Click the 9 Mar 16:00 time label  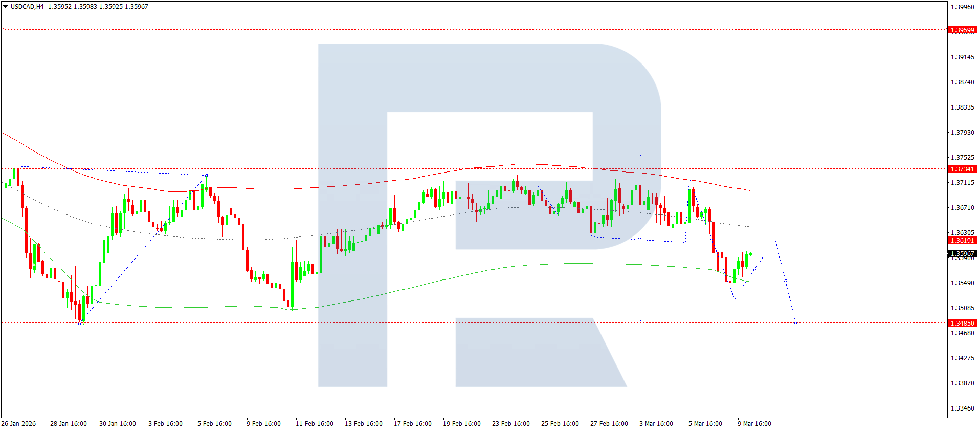click(754, 423)
